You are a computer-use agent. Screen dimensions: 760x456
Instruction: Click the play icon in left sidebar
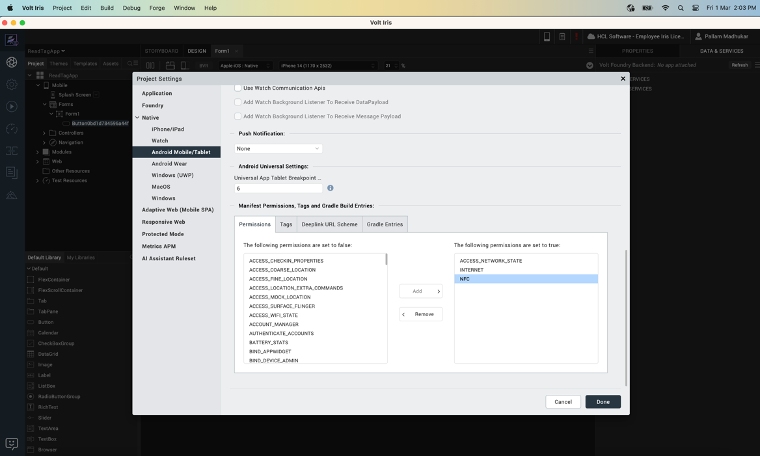(11, 106)
